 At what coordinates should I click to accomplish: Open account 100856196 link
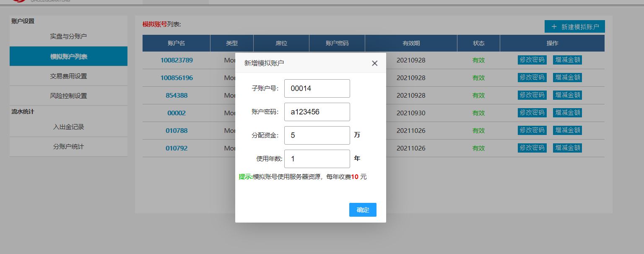pyautogui.click(x=177, y=78)
